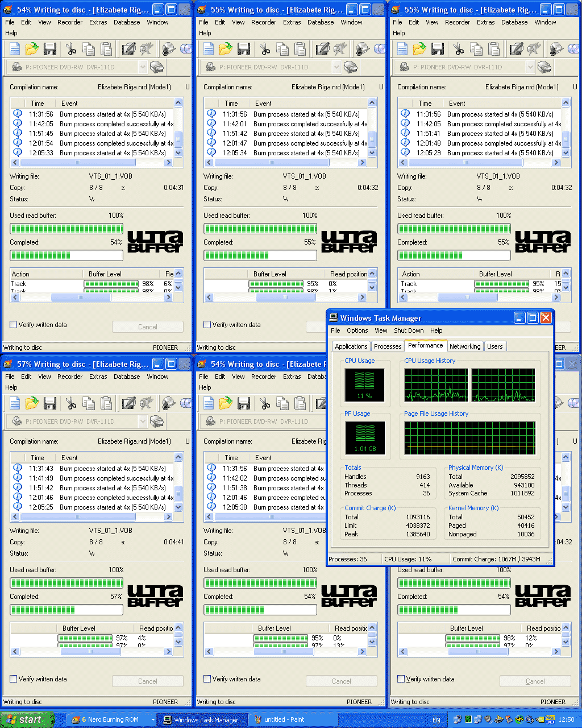
Task: Click the Physical Memory Available value 943100
Action: (523, 485)
